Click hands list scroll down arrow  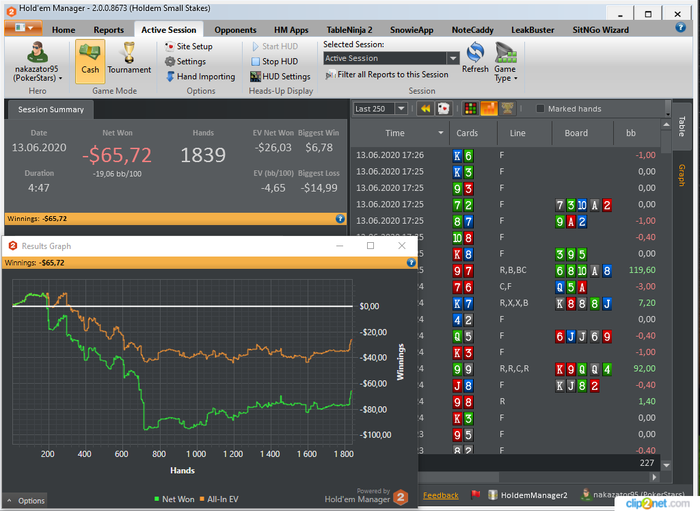(667, 465)
